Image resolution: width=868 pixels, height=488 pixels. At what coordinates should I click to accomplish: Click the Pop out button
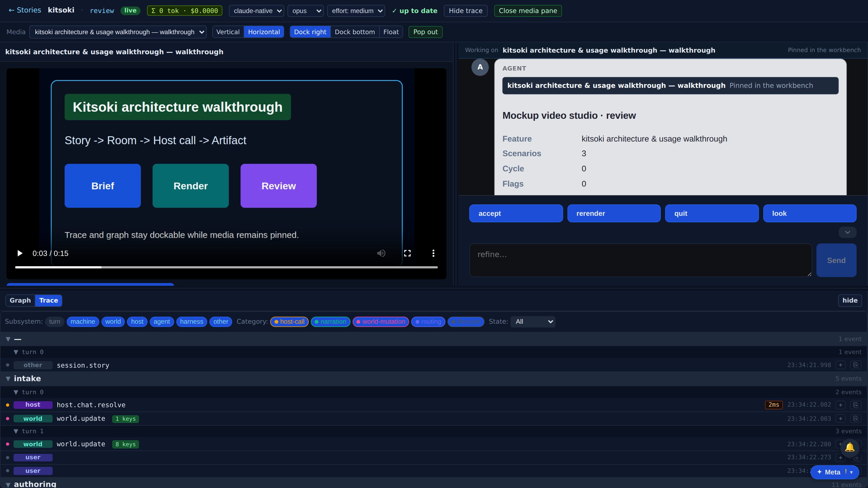click(425, 32)
